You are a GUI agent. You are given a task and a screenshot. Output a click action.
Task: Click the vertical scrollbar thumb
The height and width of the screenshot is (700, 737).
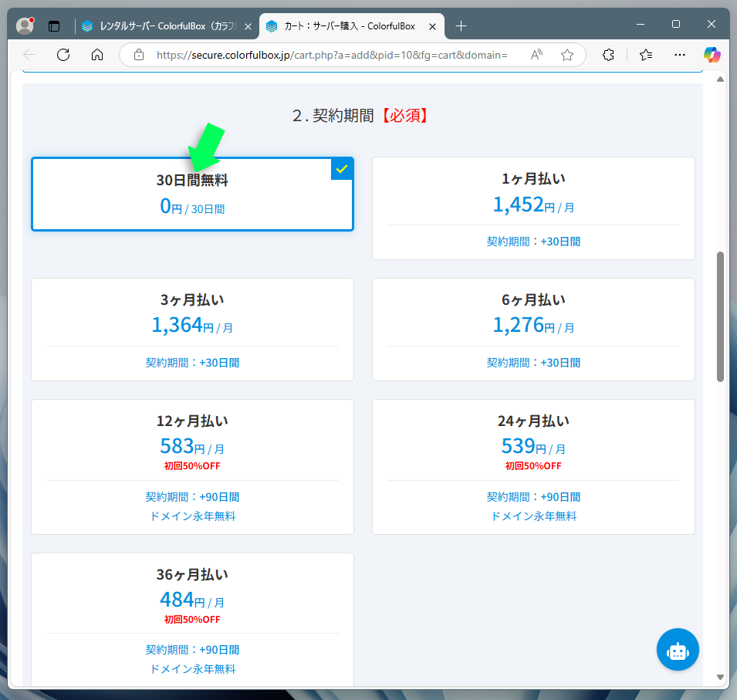click(720, 317)
